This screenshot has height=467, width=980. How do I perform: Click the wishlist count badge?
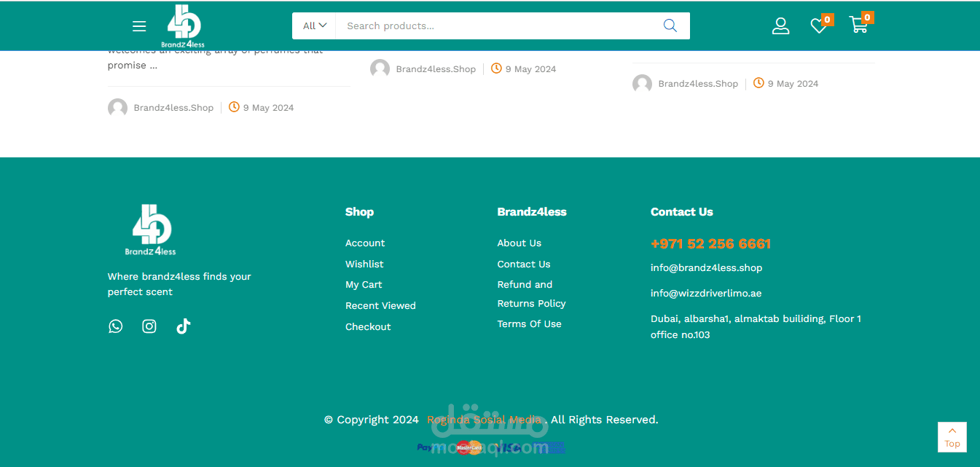tap(827, 20)
